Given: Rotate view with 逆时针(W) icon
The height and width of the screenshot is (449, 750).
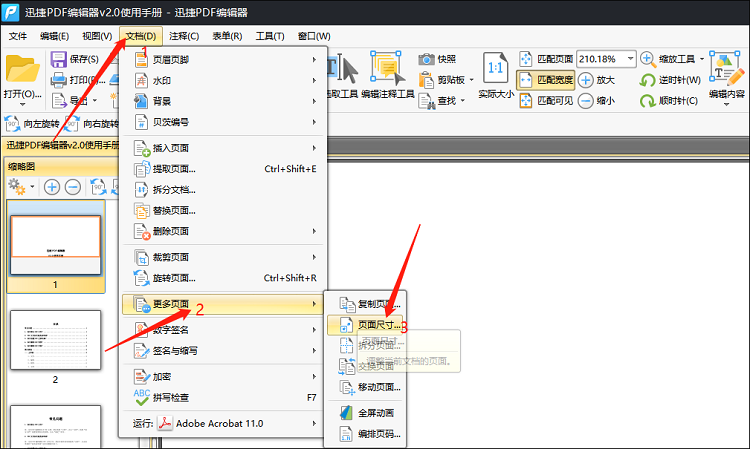Looking at the screenshot, I should 647,80.
